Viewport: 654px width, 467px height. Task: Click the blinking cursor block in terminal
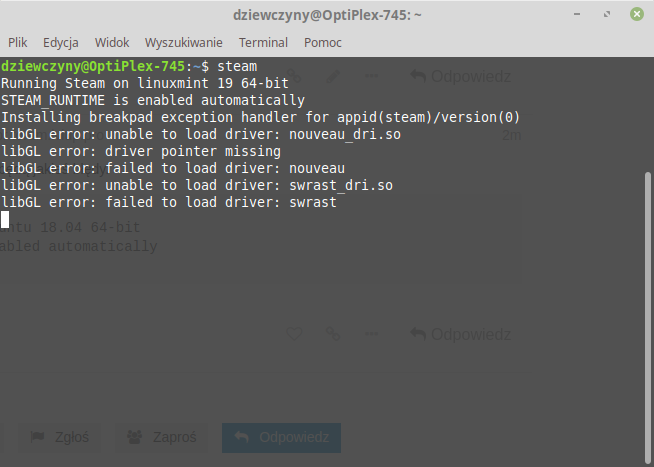pyautogui.click(x=5, y=219)
